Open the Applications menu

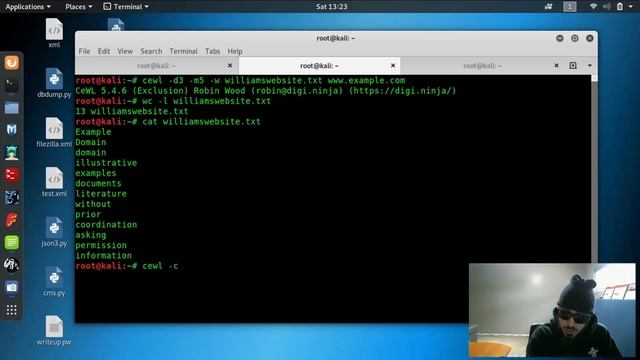pos(28,7)
